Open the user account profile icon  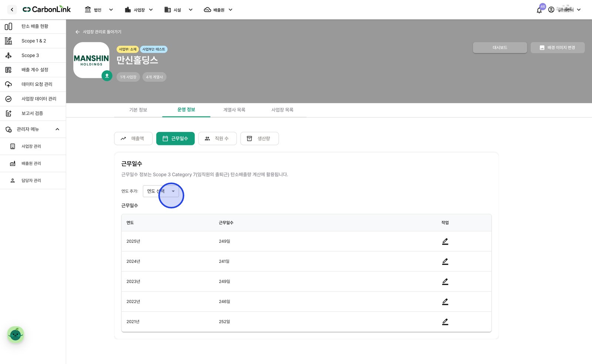(551, 10)
